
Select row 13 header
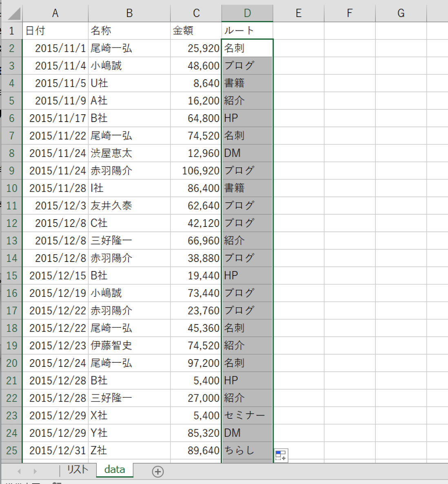point(12,241)
